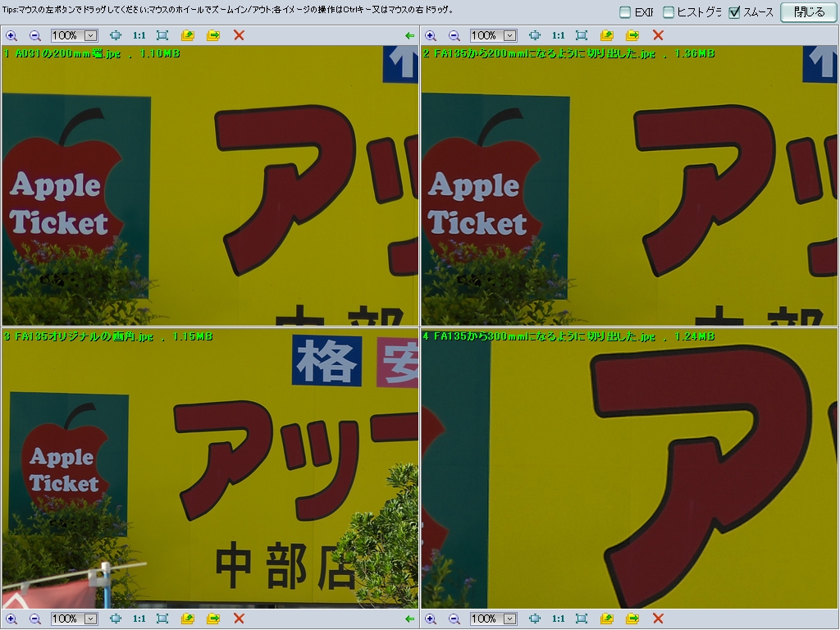Click the folder with right arrow above image 1
Viewport: 840px width, 630px height.
(213, 35)
